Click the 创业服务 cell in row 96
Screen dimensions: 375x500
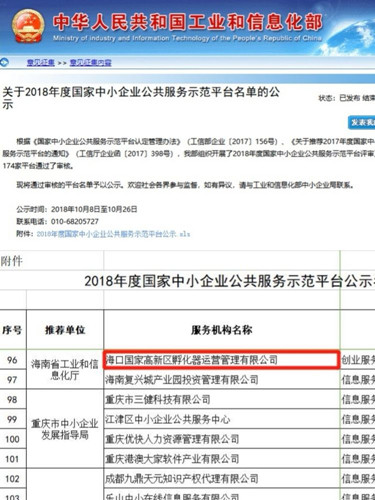click(x=358, y=360)
